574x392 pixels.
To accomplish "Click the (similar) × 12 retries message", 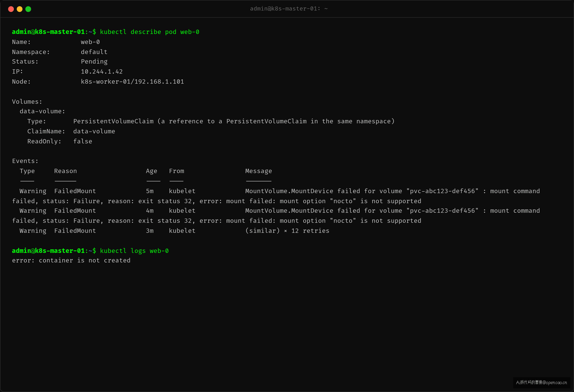I will (x=287, y=231).
